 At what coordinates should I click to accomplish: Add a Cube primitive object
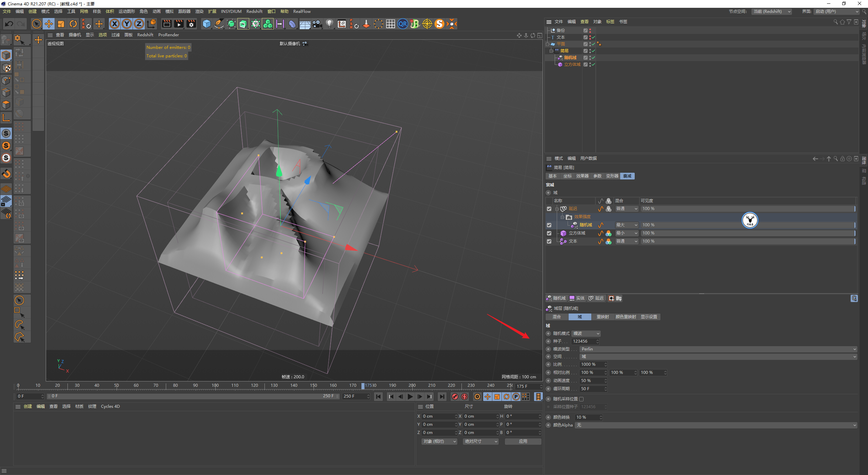206,24
